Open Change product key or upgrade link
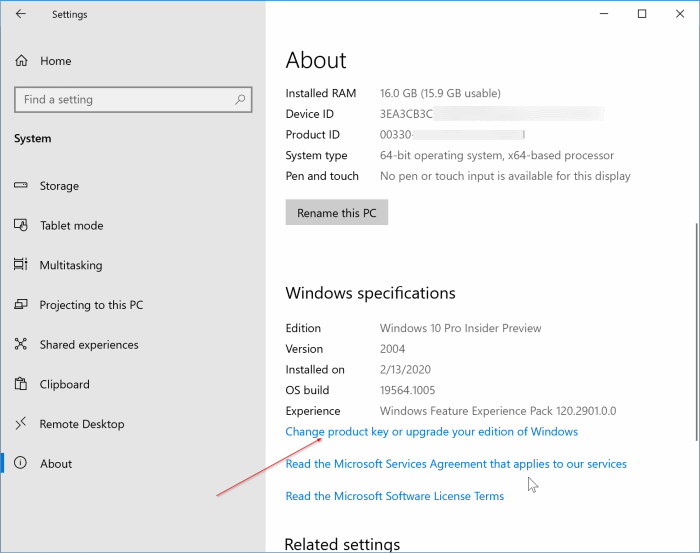 (431, 432)
